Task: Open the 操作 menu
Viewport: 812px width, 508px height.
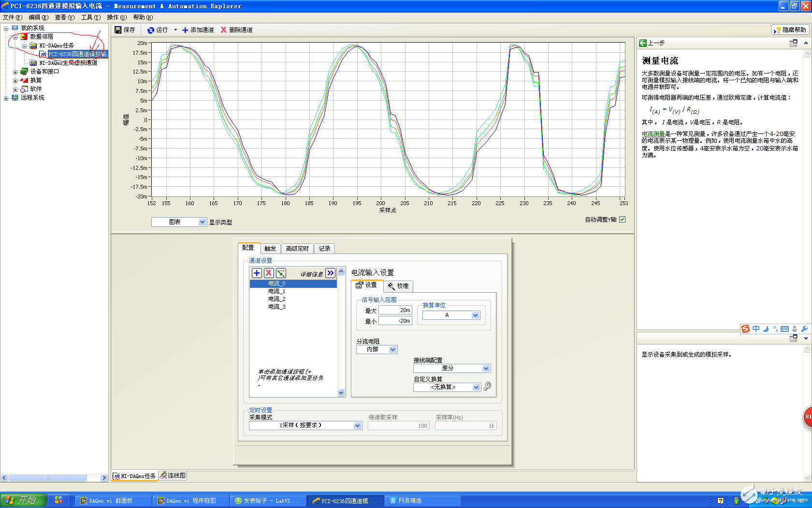Action: (116, 17)
